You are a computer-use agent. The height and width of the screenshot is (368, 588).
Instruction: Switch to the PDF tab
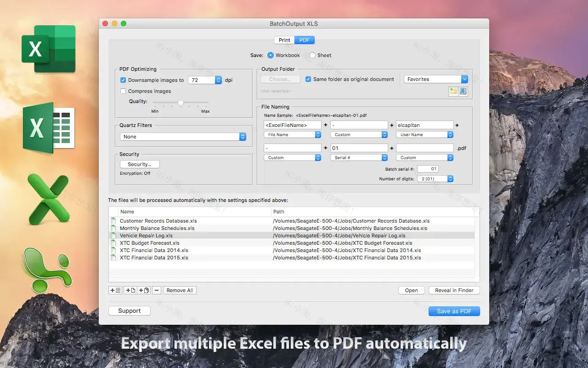click(x=304, y=40)
